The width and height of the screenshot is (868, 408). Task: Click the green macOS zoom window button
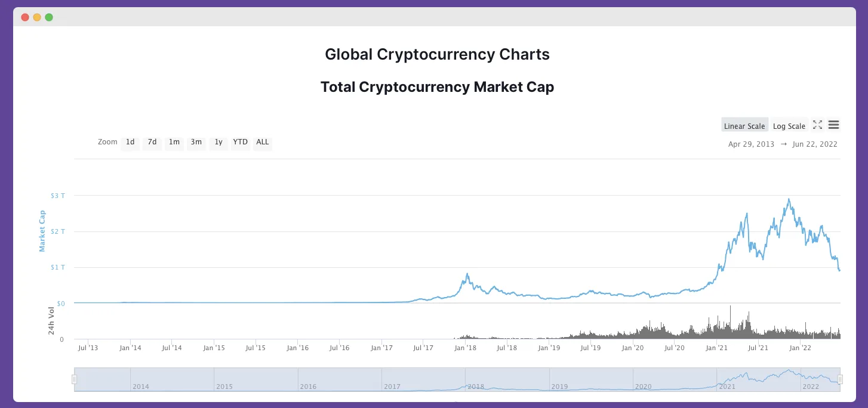[x=48, y=17]
